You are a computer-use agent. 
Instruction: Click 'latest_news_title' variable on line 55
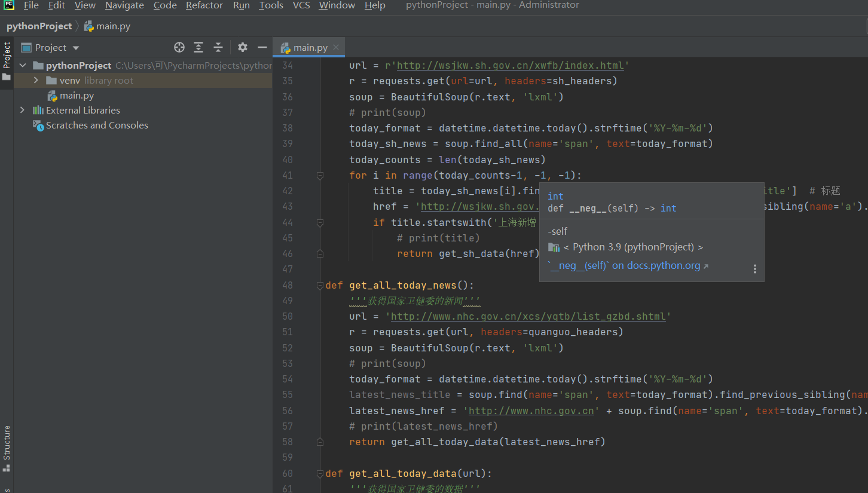pos(400,394)
